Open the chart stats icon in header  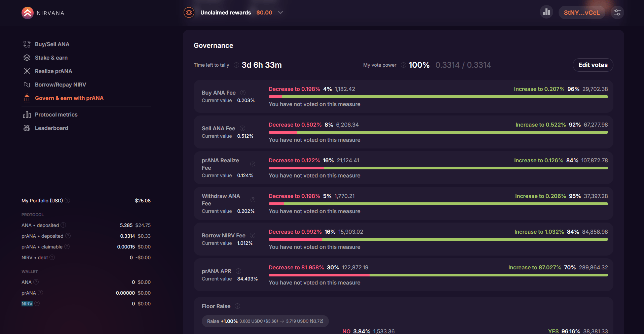point(546,12)
